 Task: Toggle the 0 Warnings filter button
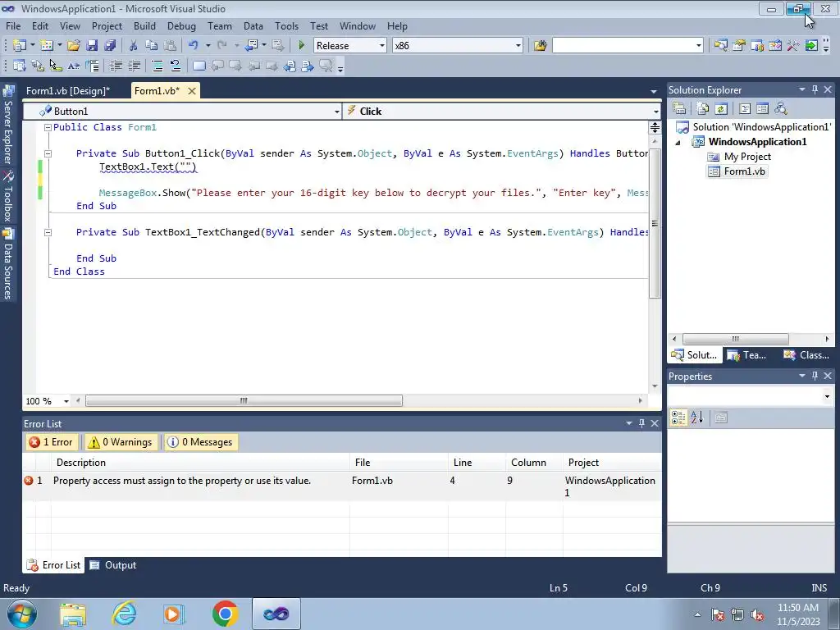click(121, 442)
